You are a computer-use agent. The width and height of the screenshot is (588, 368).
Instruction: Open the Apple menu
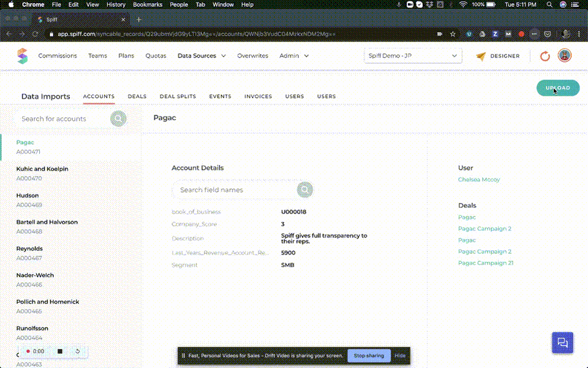point(11,4)
